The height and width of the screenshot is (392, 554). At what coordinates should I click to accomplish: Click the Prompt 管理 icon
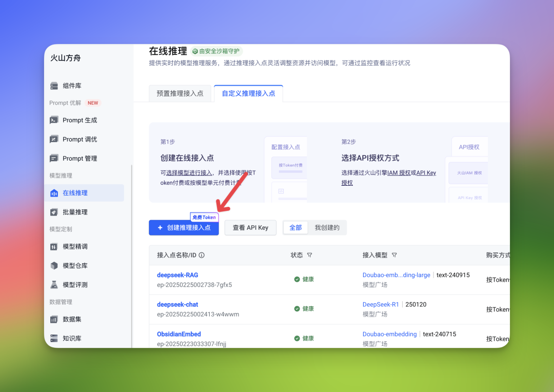coord(54,159)
